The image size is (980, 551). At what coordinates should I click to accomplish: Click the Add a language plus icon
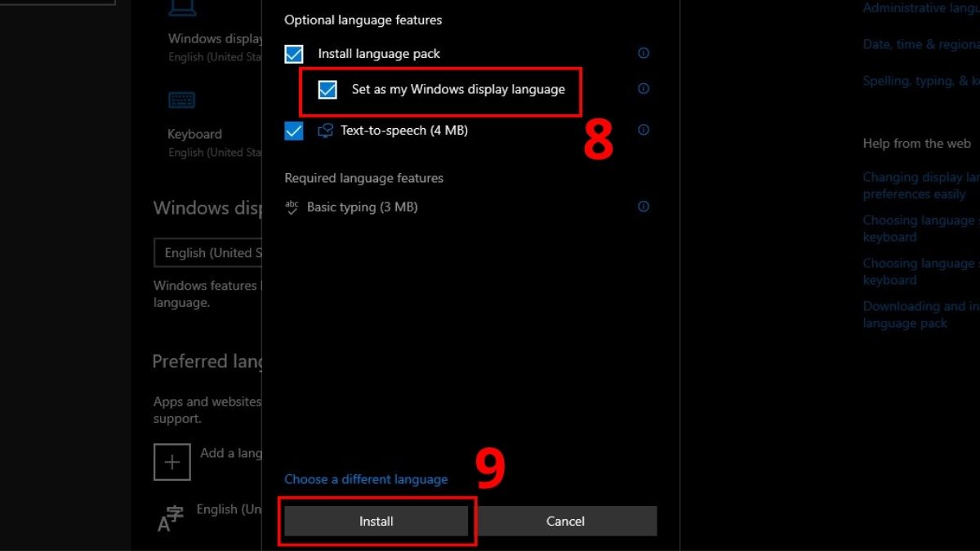tap(171, 461)
